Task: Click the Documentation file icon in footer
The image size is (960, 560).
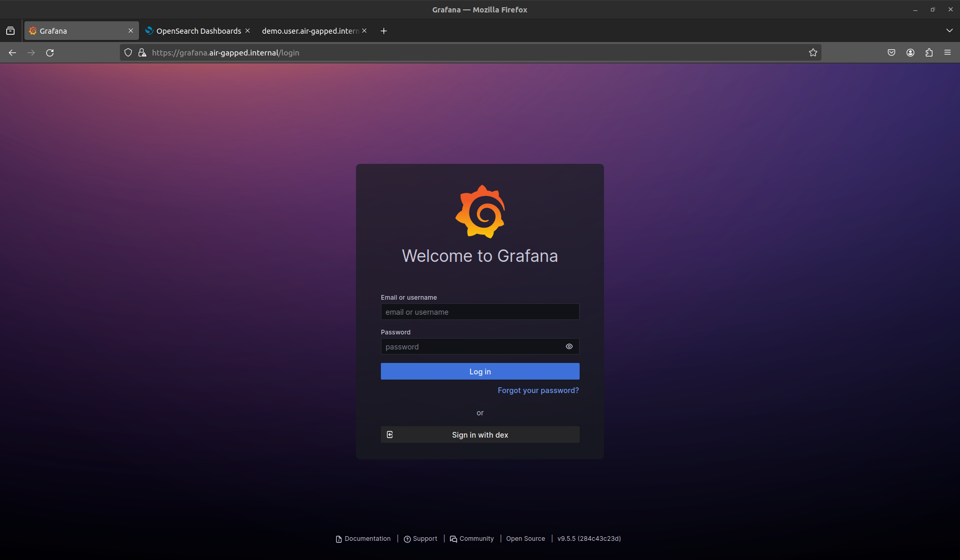Action: pos(339,539)
